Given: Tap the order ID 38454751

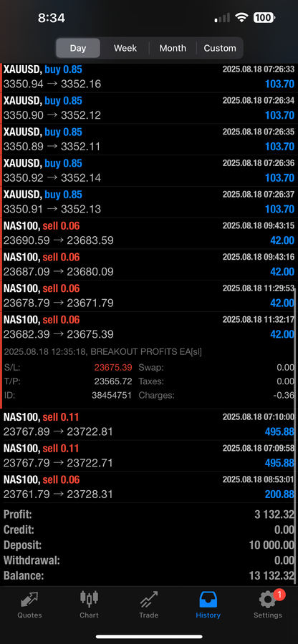Looking at the screenshot, I should coord(111,396).
